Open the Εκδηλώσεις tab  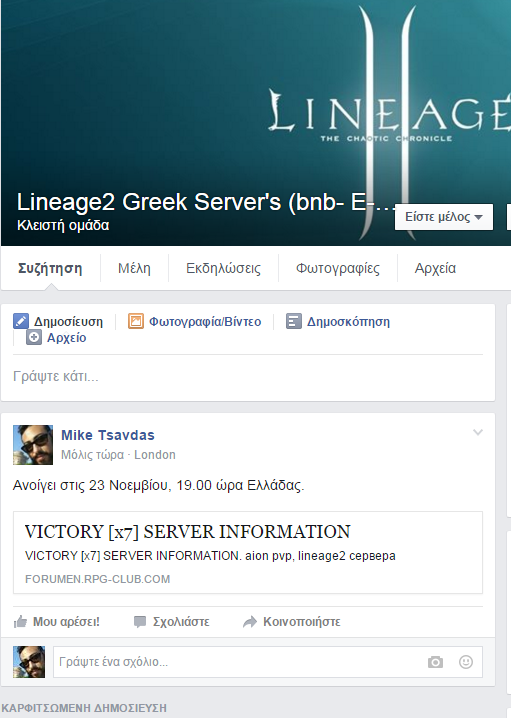tap(223, 268)
